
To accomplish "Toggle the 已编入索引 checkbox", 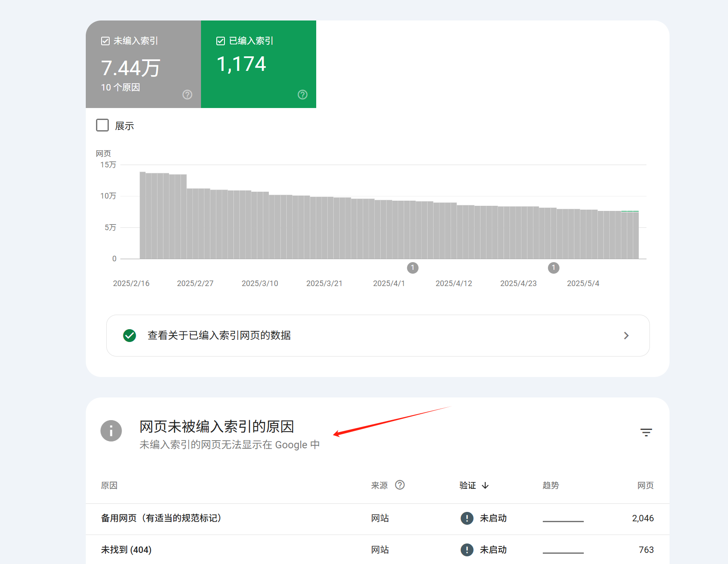I will click(x=221, y=41).
